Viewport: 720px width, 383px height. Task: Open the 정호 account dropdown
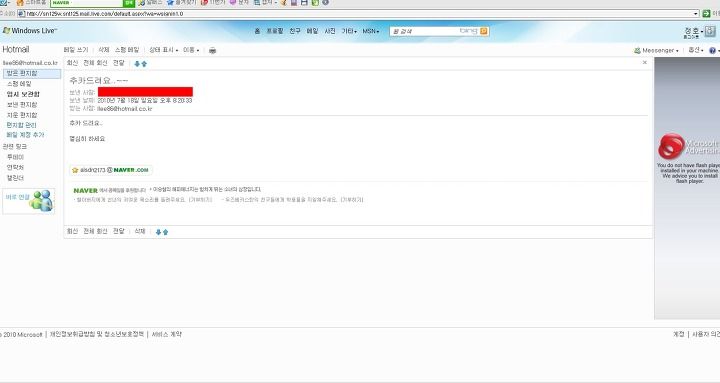point(694,31)
